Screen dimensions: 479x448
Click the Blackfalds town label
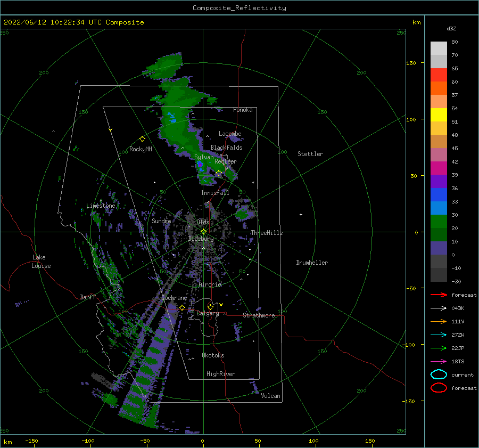[x=226, y=148]
